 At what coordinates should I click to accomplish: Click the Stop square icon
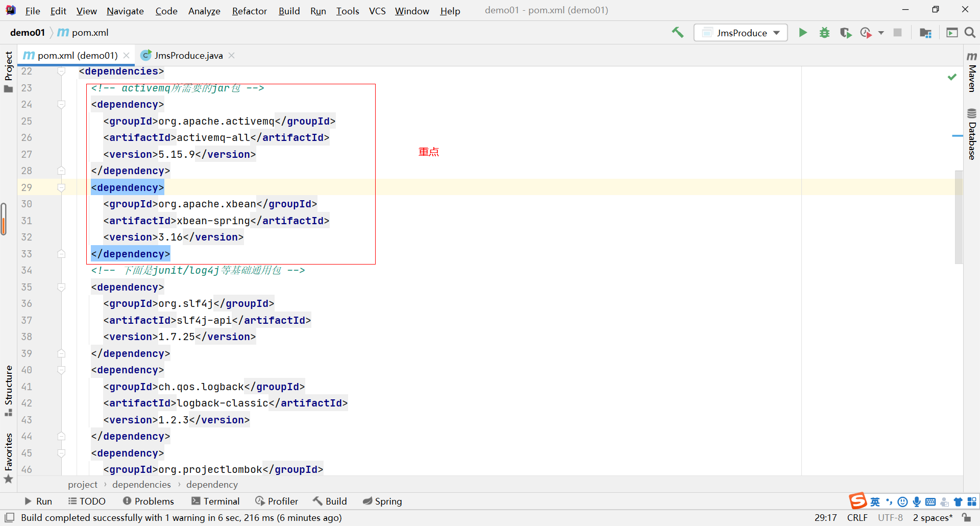coord(897,33)
